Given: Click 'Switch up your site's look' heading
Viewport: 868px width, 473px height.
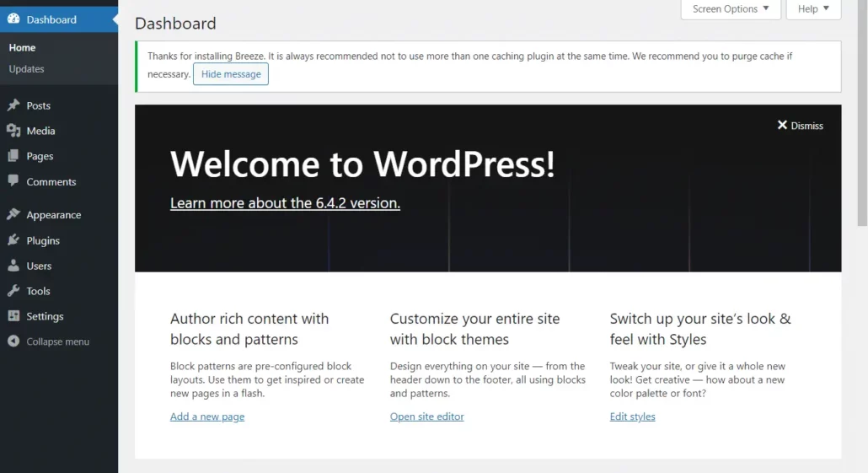Looking at the screenshot, I should pos(700,329).
